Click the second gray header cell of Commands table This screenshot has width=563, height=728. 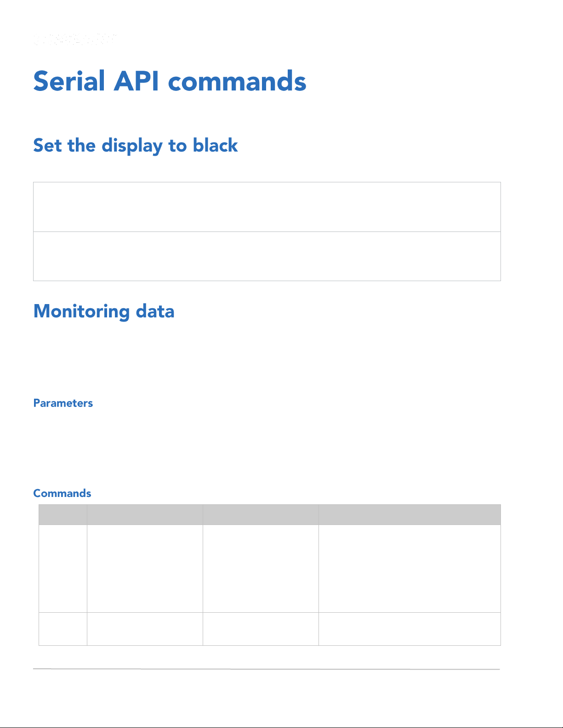(x=145, y=514)
